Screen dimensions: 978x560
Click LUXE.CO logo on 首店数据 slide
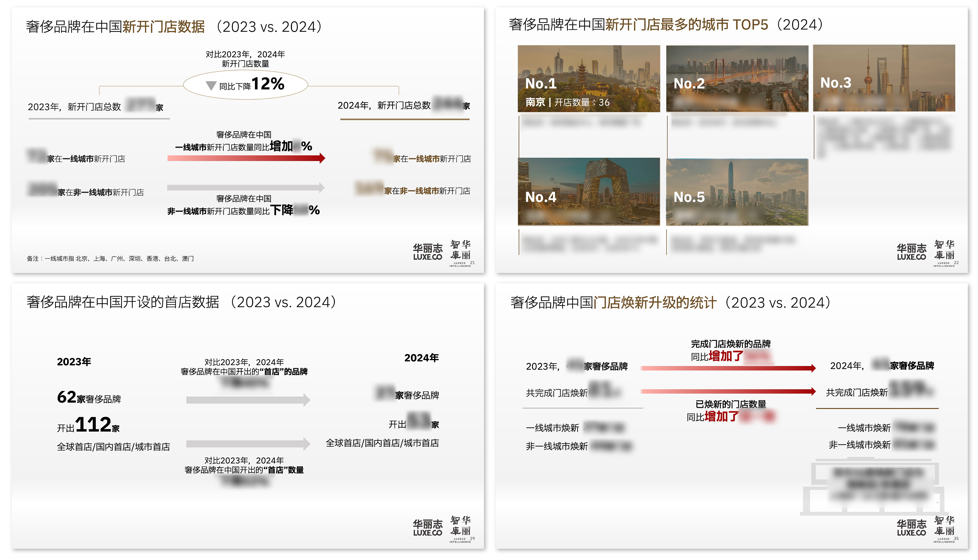(427, 528)
